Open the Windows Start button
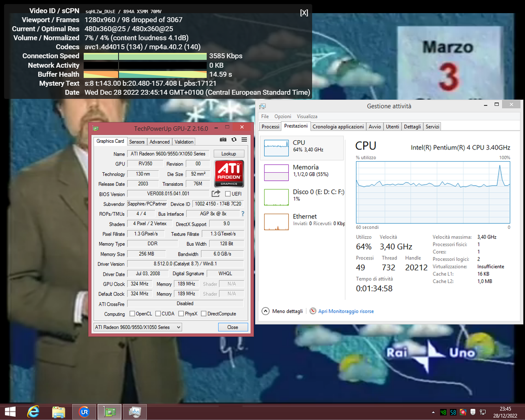525x420 pixels. pyautogui.click(x=10, y=412)
